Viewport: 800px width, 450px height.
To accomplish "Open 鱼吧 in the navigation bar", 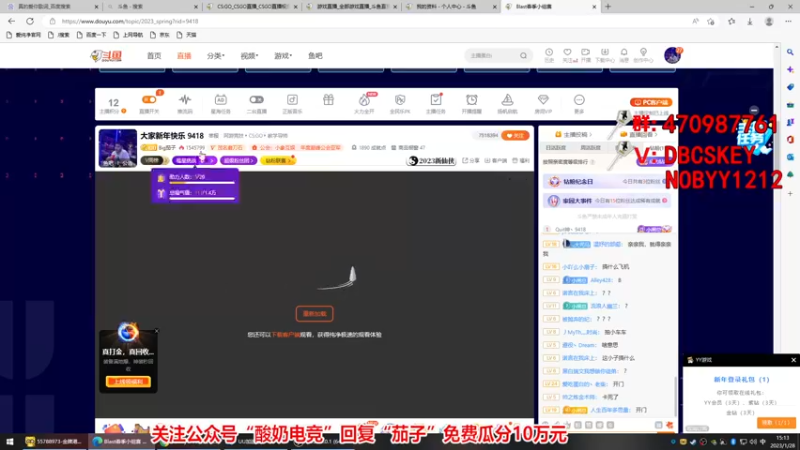I will coord(315,56).
